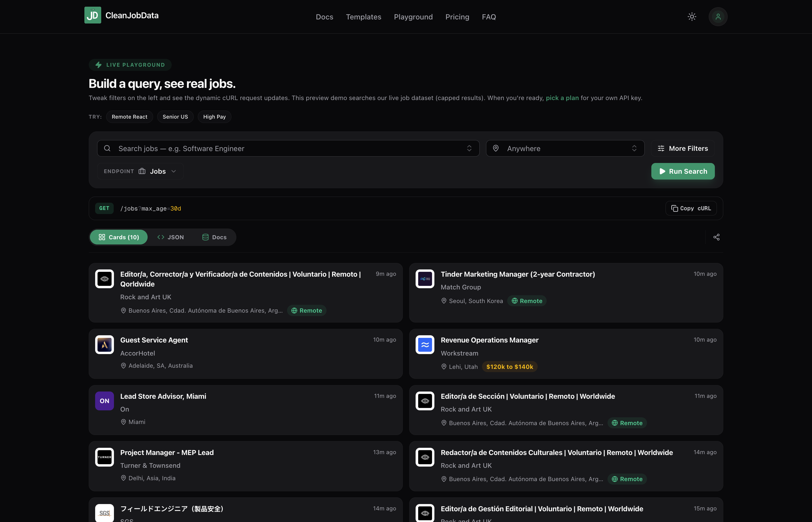This screenshot has height=522, width=812.
Task: Go to the Playground navigation link
Action: point(413,17)
